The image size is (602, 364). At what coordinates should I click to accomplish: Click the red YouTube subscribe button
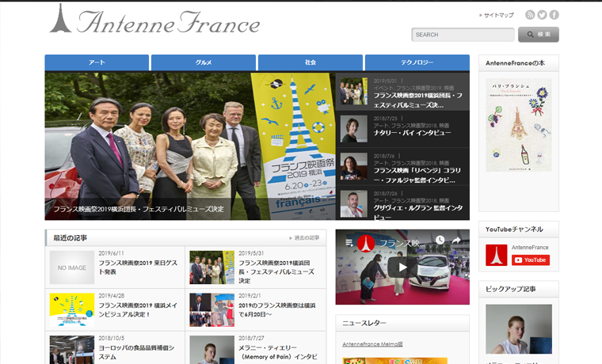click(x=530, y=260)
